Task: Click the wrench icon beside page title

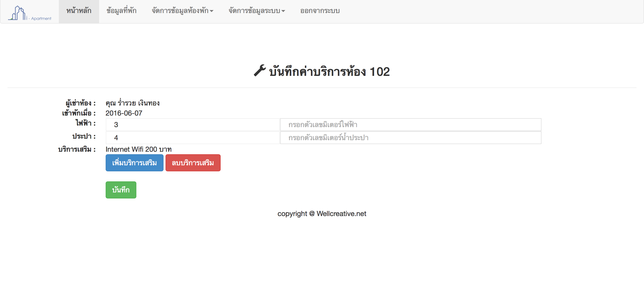Action: 259,71
